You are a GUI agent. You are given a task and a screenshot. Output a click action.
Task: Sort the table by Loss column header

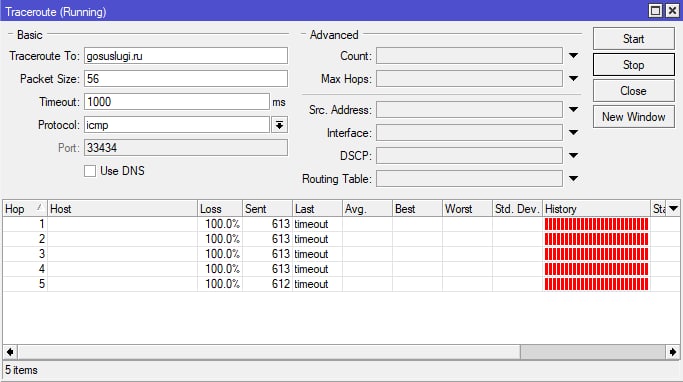pos(220,209)
